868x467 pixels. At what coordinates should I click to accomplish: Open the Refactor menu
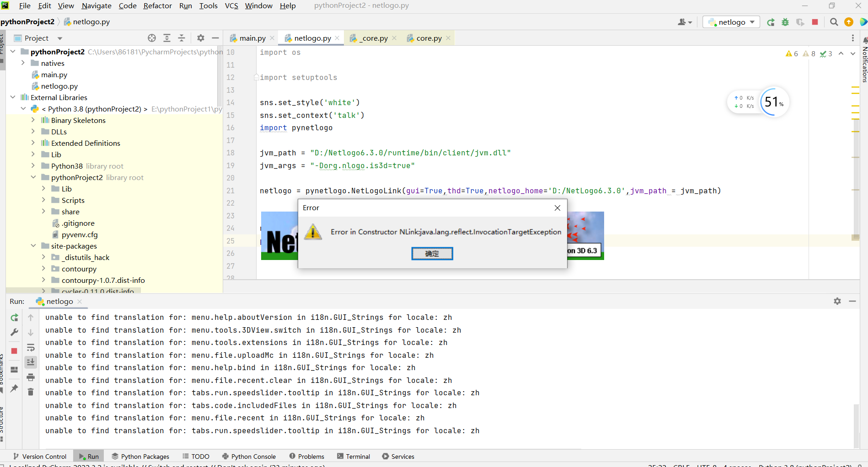[x=157, y=6]
